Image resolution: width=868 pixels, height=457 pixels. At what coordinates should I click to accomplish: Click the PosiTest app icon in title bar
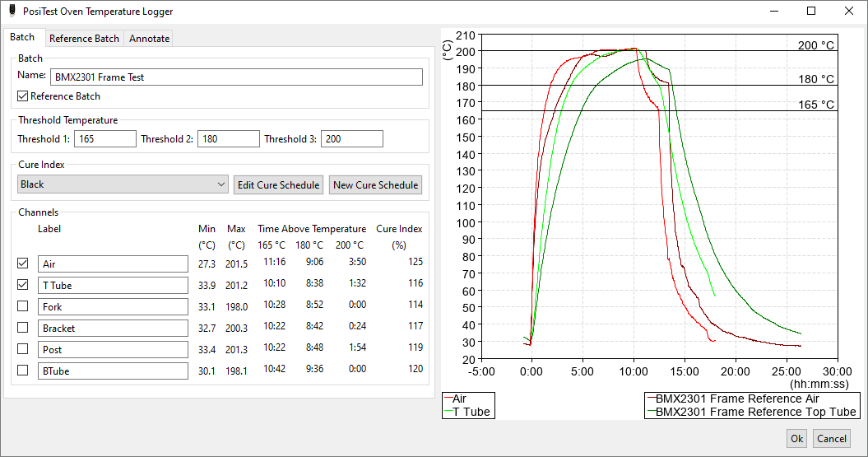click(12, 11)
